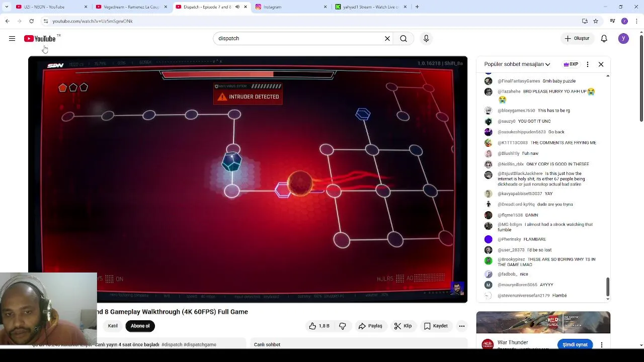
Task: Click the address bar URL field
Action: 312,21
